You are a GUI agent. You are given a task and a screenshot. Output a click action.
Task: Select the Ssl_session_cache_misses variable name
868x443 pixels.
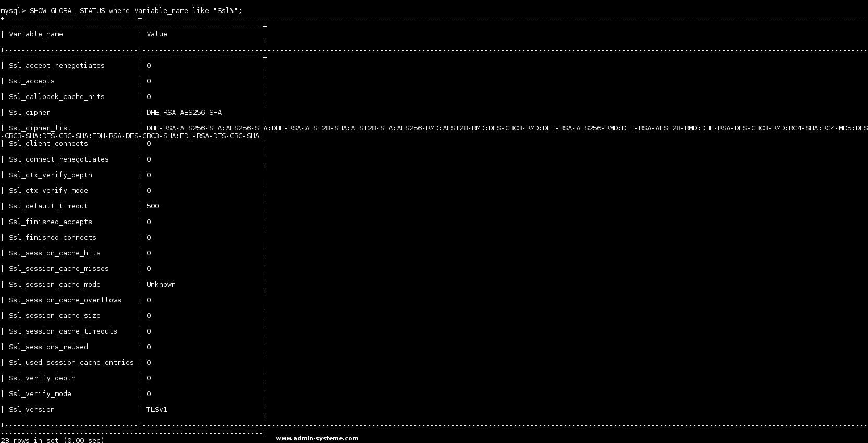tap(59, 268)
